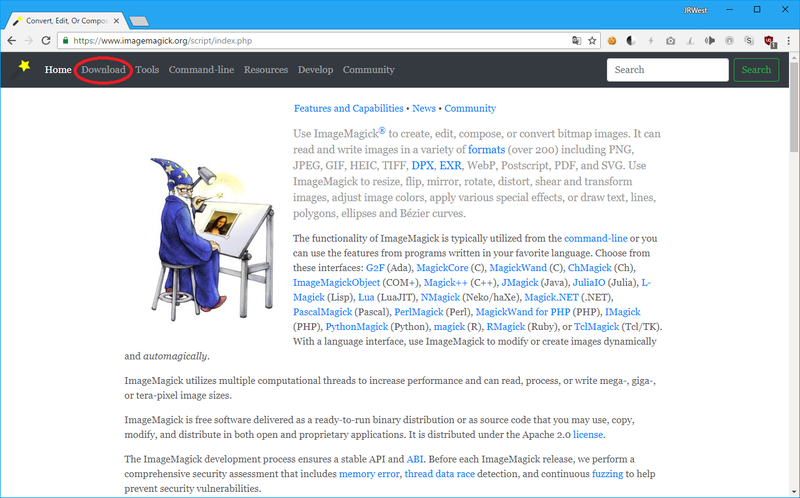Open the IMagick link
The image size is (800, 498).
coord(622,312)
